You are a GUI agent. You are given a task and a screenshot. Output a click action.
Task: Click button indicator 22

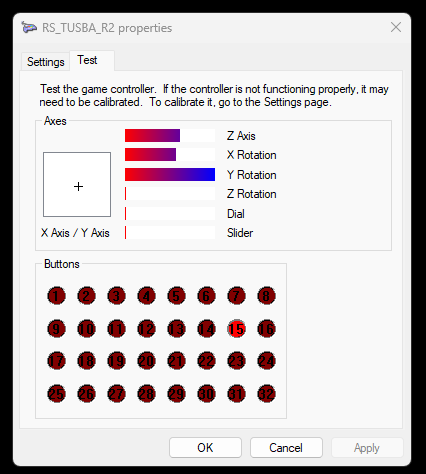(206, 361)
